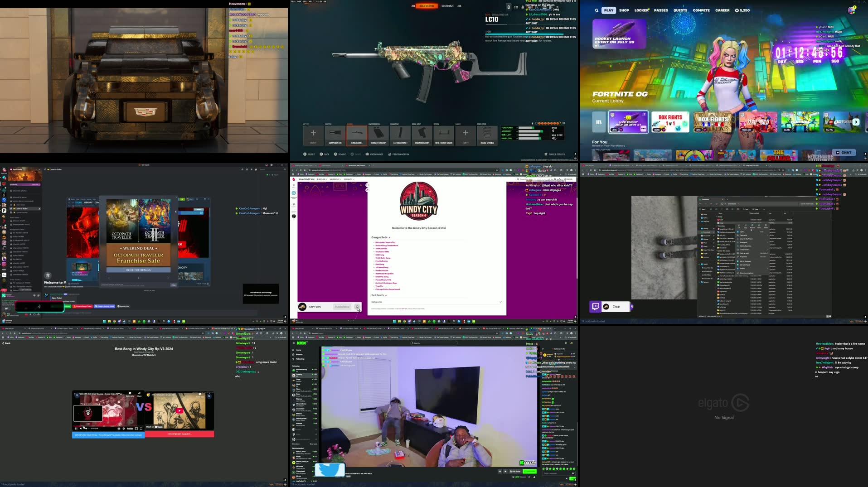Open the Kick hamburger menu icon
This screenshot has width=868, height=487.
[294, 343]
